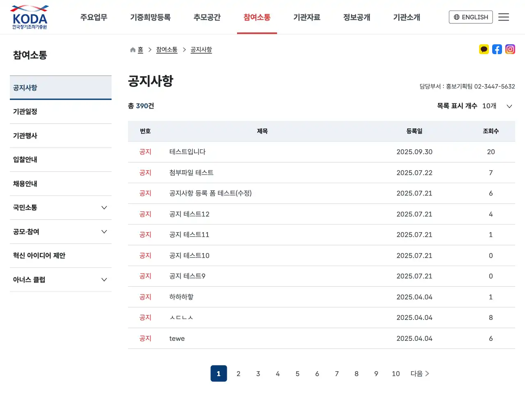Open the notice titled 테스트입니다
This screenshot has width=525, height=420.
(187, 152)
